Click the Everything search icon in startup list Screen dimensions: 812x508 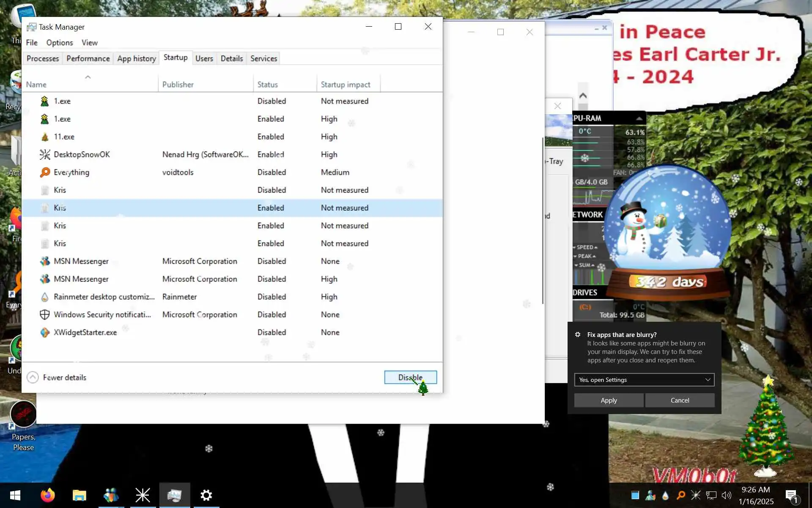[x=45, y=172]
